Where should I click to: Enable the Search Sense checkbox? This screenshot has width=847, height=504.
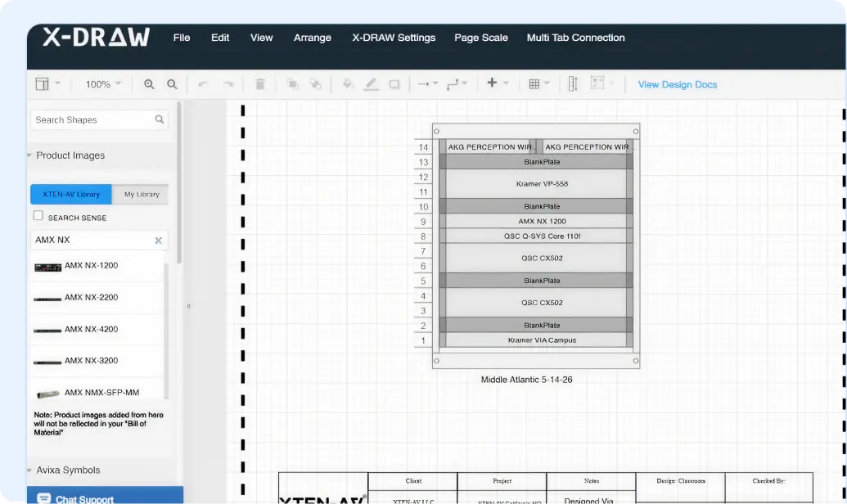(38, 215)
